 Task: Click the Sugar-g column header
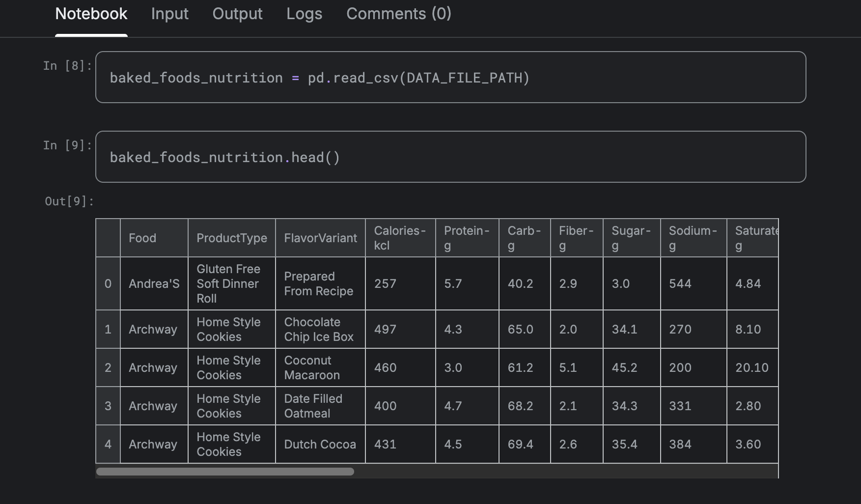pyautogui.click(x=632, y=238)
